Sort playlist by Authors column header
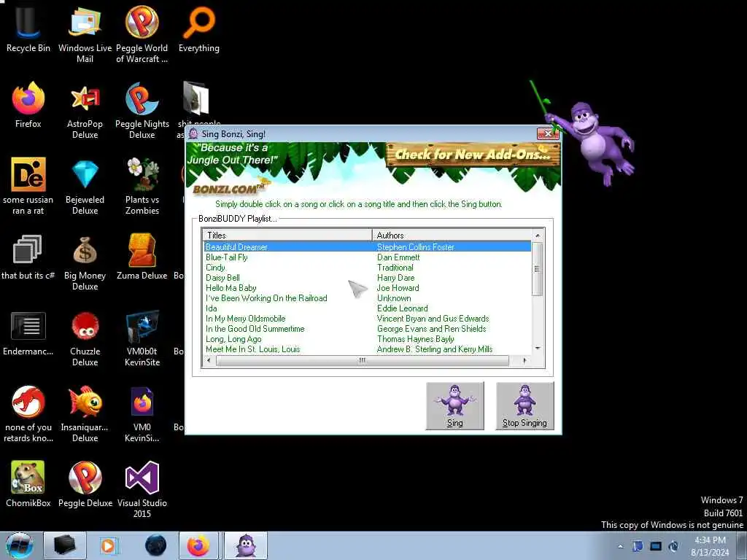 tap(452, 236)
